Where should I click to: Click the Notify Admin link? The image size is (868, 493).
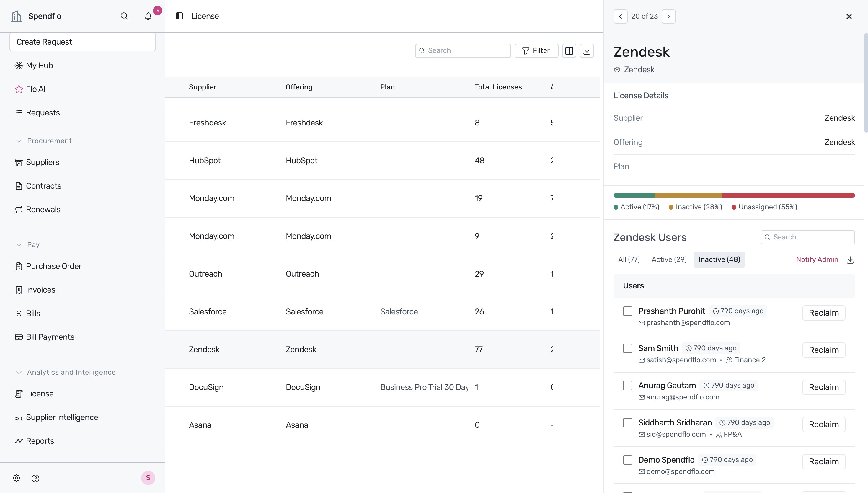point(817,260)
